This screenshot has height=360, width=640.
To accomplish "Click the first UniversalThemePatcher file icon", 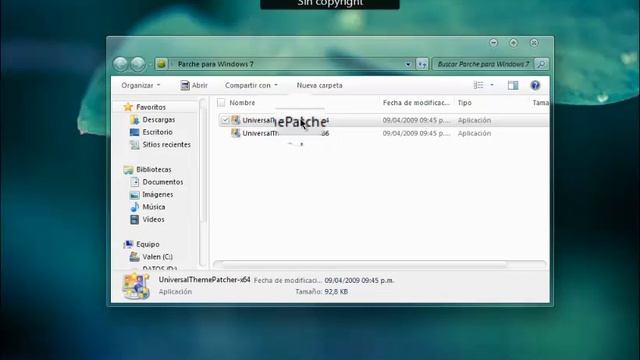I will click(236, 120).
